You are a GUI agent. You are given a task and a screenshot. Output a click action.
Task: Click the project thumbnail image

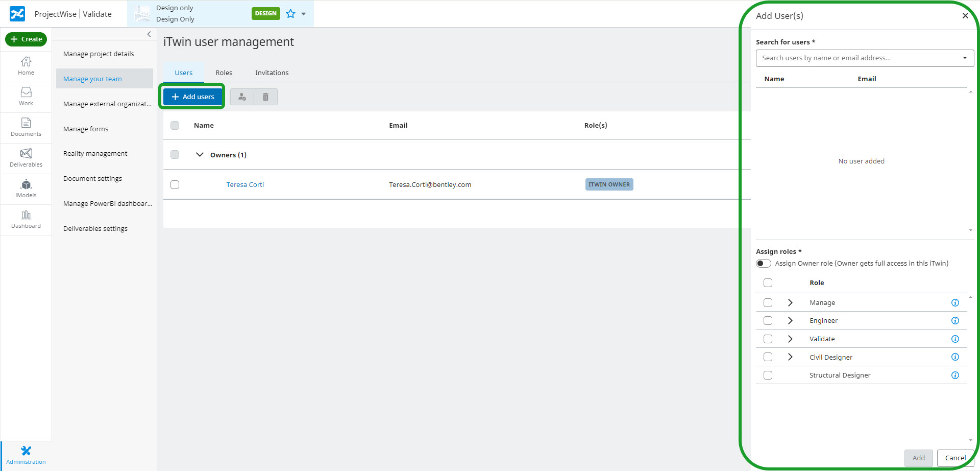tap(142, 14)
